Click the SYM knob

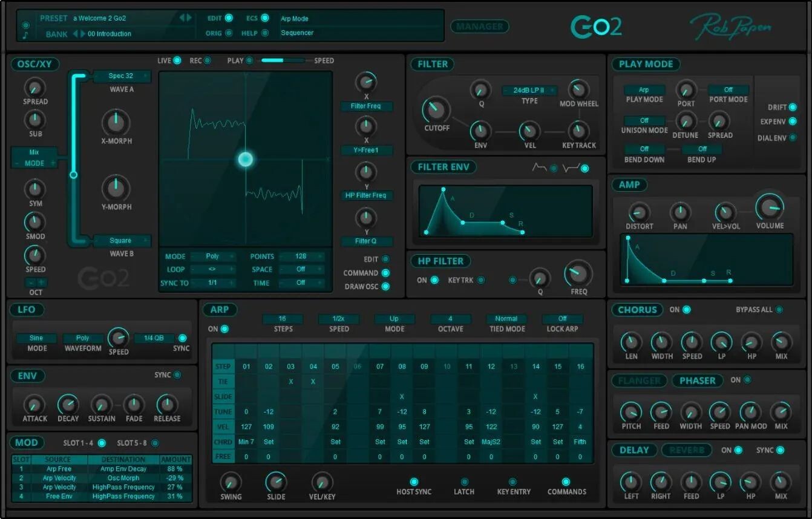(35, 189)
